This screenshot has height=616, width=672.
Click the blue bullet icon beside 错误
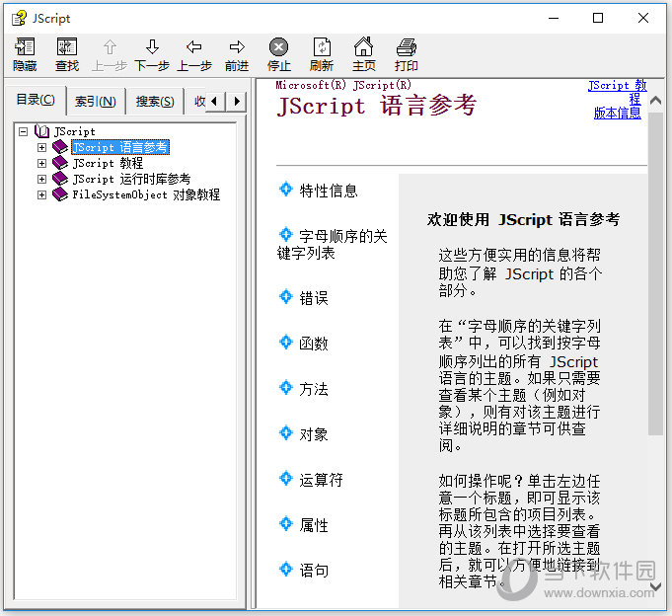click(x=285, y=296)
